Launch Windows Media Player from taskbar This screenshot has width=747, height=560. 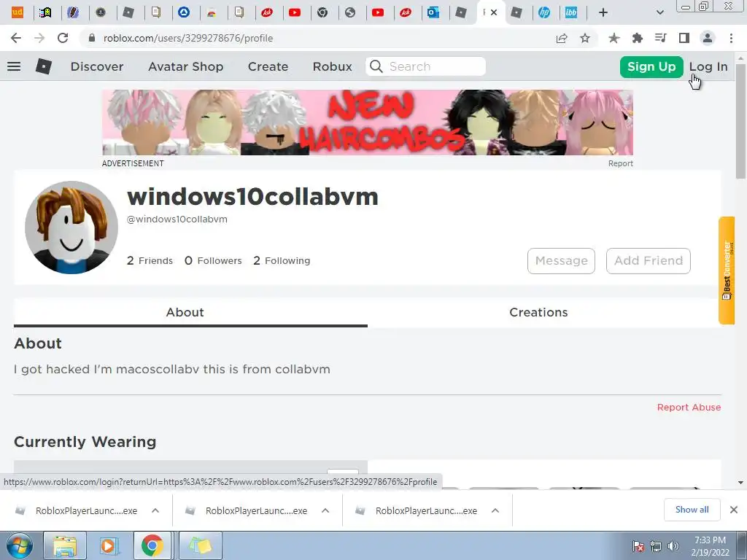pos(108,545)
